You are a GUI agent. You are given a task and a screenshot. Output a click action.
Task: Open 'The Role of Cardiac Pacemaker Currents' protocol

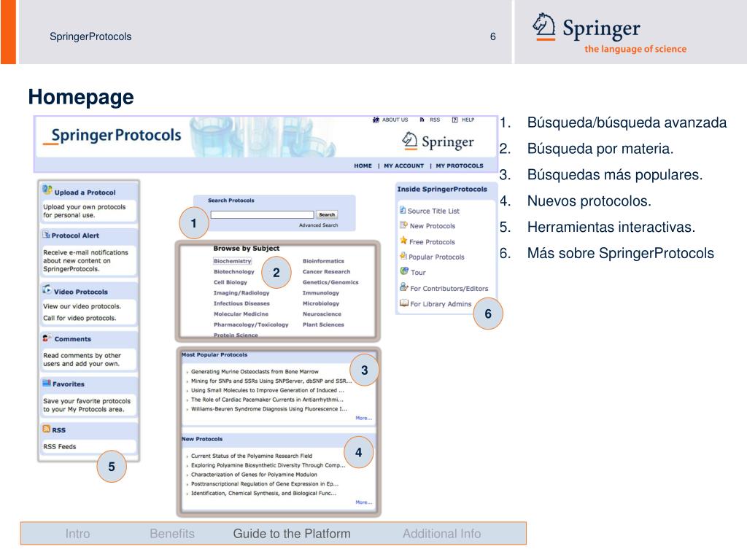(267, 400)
